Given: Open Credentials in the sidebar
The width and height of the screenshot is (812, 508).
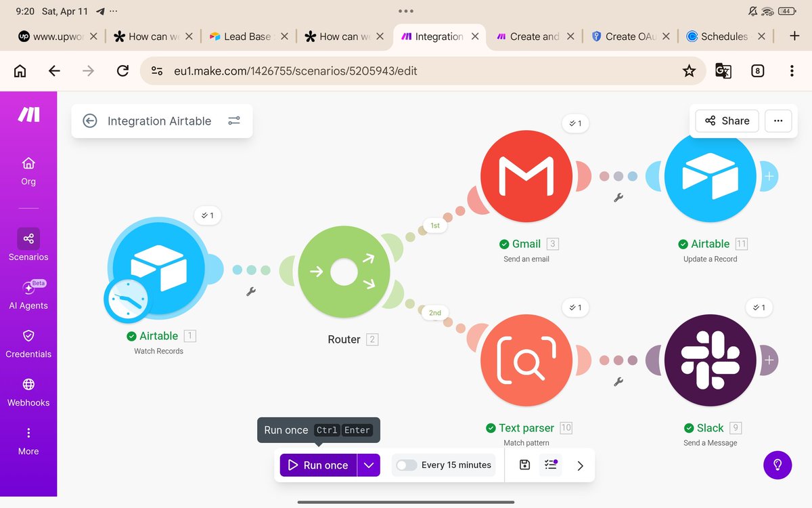Looking at the screenshot, I should [28, 343].
